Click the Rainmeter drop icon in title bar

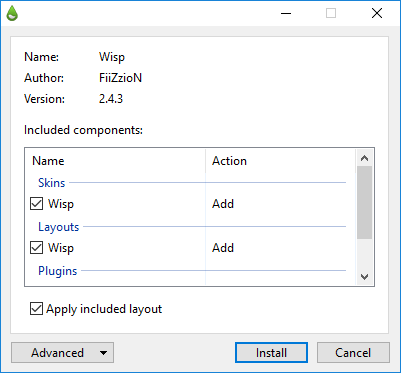(x=12, y=14)
